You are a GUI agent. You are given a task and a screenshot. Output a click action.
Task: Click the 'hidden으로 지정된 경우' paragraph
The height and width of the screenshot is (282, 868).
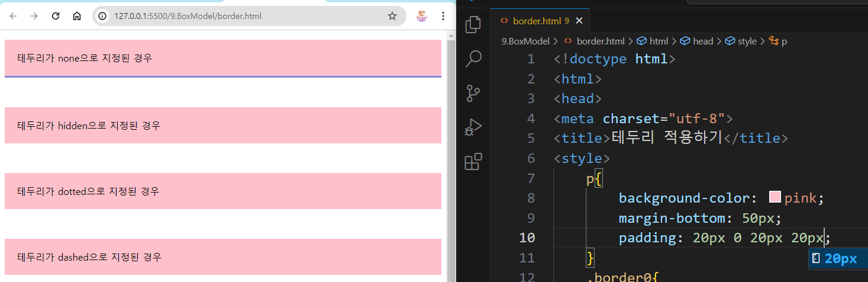223,125
